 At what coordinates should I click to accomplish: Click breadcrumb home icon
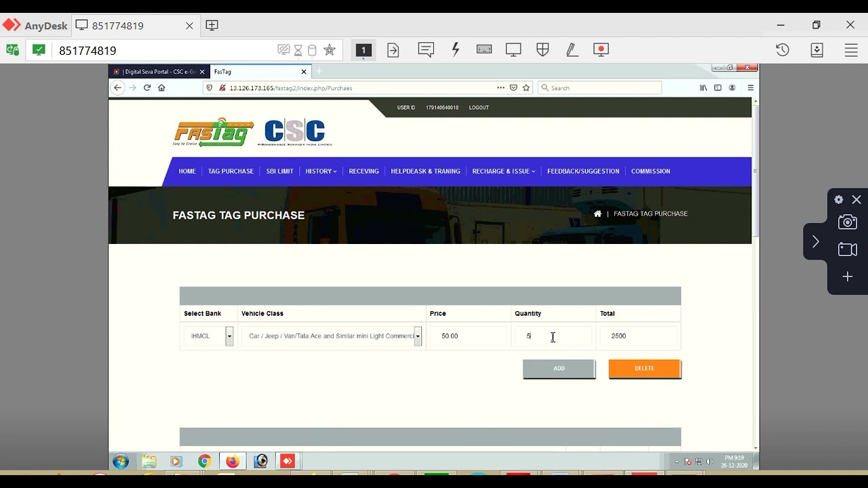597,213
